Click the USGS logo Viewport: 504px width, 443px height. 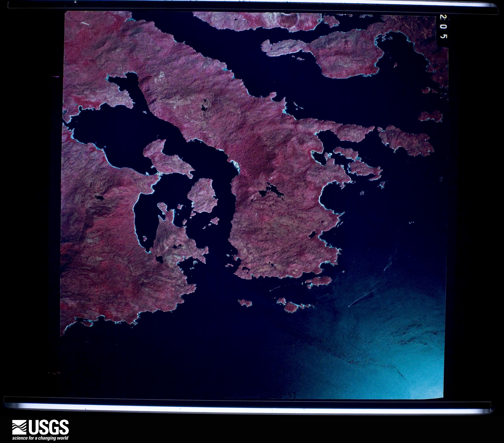[x=41, y=430]
